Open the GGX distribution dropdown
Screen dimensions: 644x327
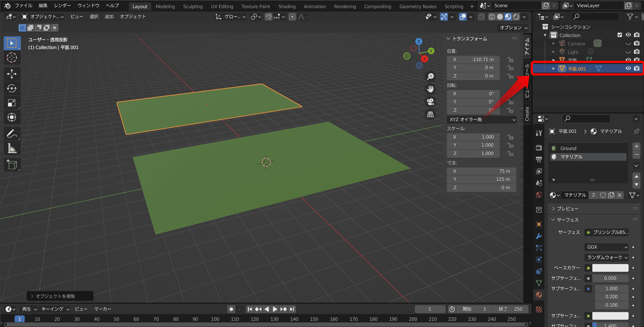click(x=606, y=247)
